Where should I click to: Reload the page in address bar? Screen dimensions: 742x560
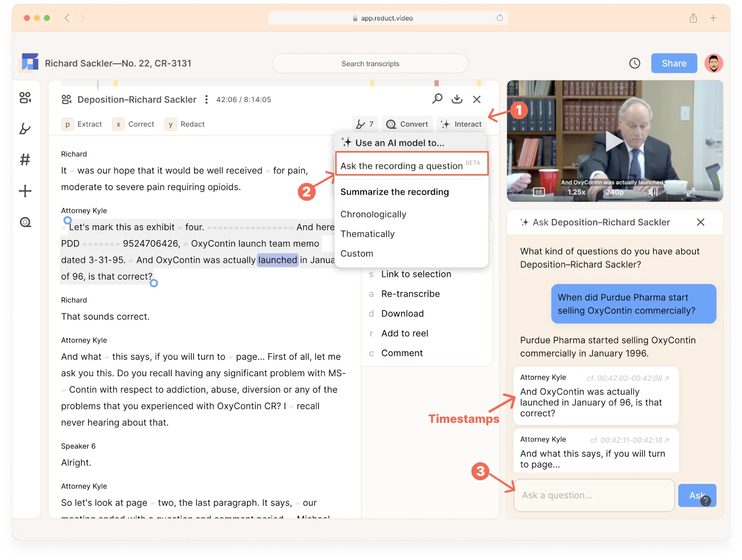[x=499, y=18]
